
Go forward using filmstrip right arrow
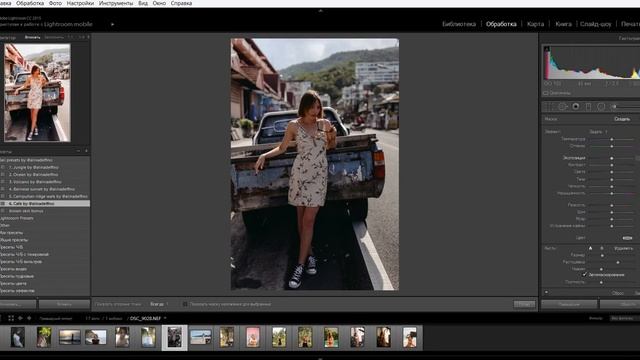[29, 318]
